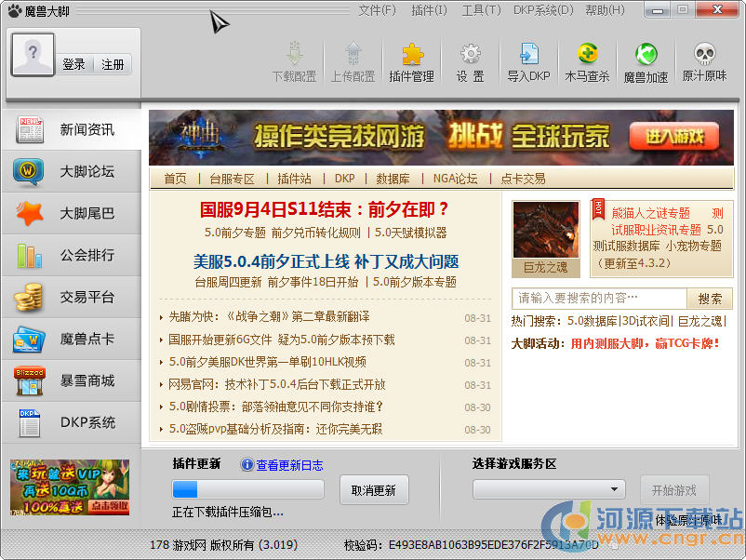Toggle the 体验原汁原味 option

click(687, 519)
